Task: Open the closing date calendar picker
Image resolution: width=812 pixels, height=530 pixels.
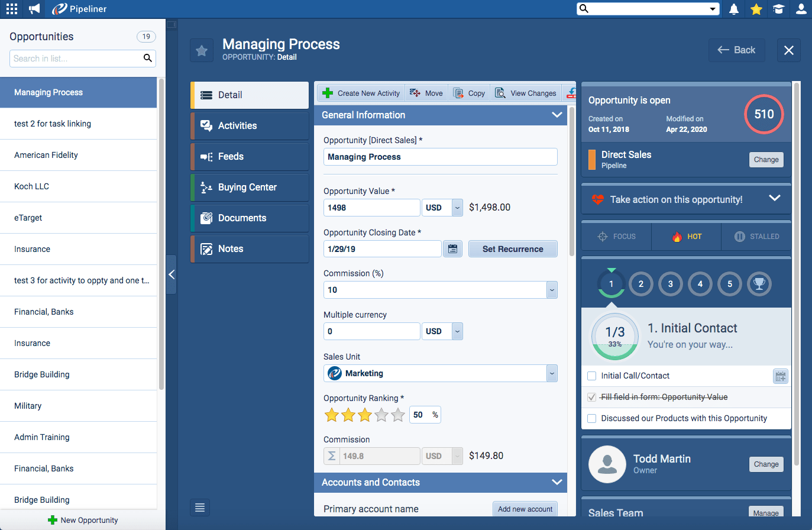Action: [452, 249]
